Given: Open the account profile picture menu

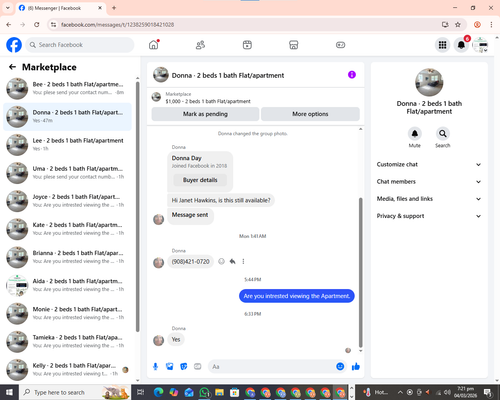Looking at the screenshot, I should pyautogui.click(x=480, y=45).
